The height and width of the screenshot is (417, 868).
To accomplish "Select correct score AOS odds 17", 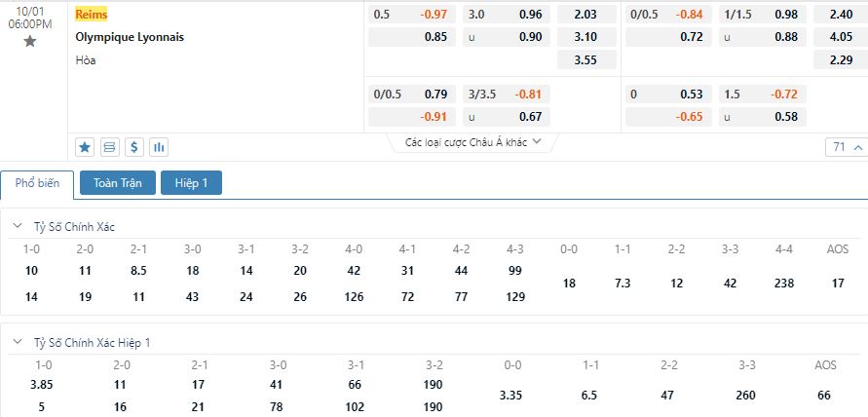I will point(838,283).
